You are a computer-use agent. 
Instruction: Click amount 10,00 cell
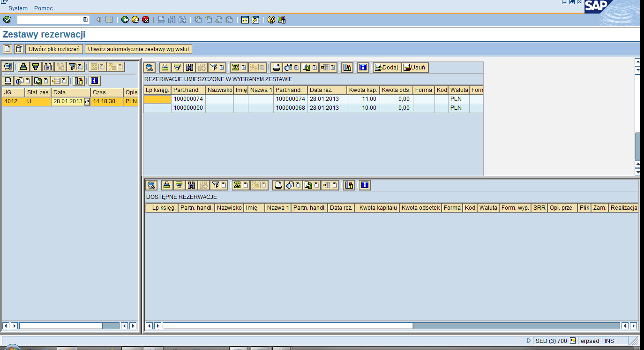[x=363, y=108]
